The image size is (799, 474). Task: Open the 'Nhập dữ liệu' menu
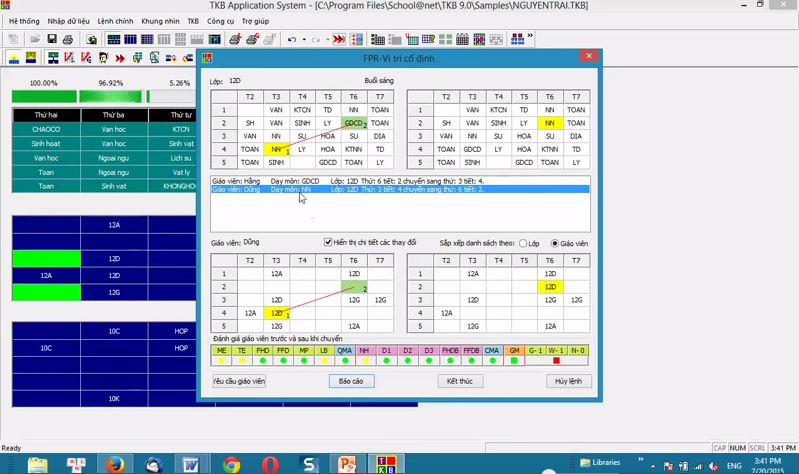(x=68, y=21)
